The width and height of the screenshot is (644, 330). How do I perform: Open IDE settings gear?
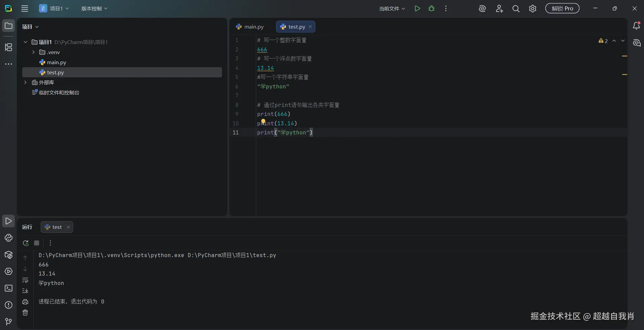(533, 9)
